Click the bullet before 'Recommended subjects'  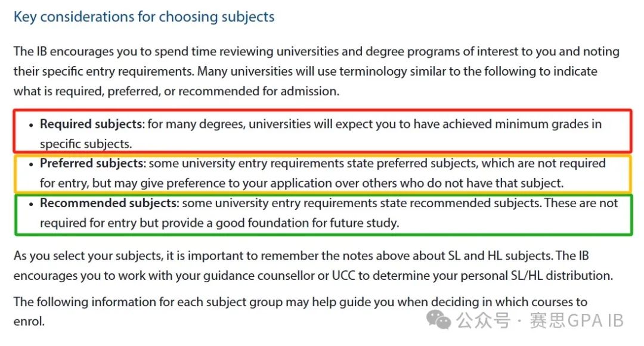[31, 204]
